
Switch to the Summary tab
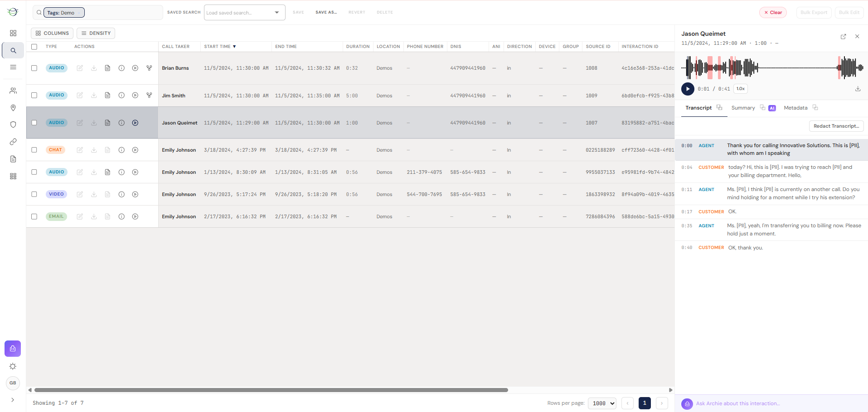pyautogui.click(x=743, y=108)
